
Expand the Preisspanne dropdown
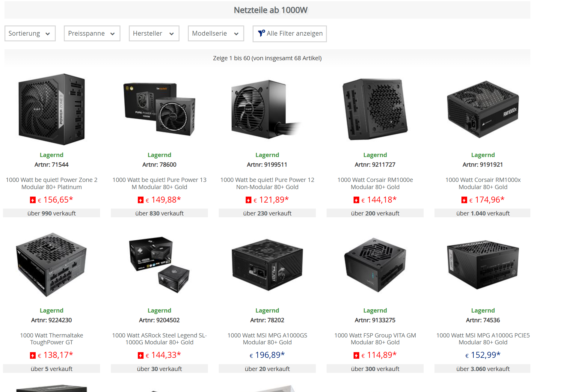(92, 33)
